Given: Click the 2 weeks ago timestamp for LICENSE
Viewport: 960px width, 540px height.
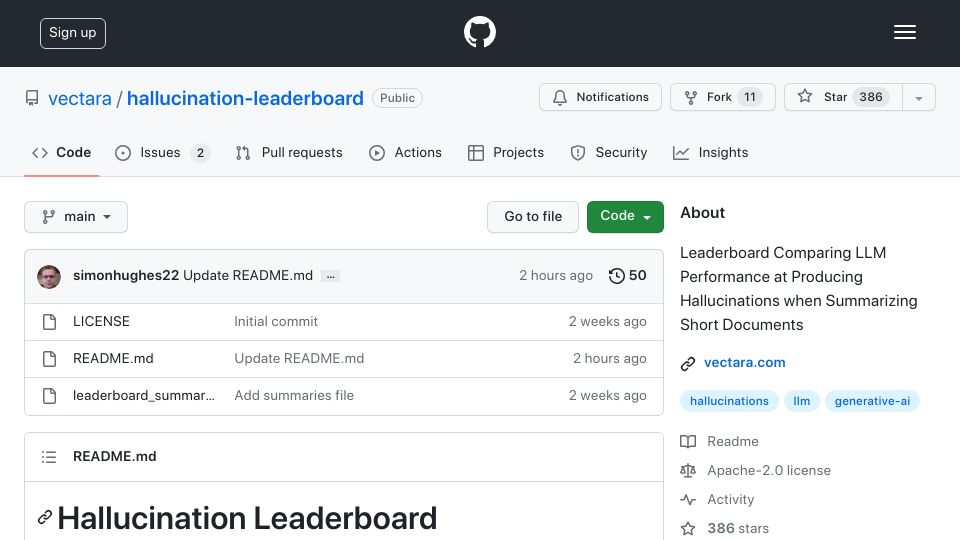Looking at the screenshot, I should point(607,321).
